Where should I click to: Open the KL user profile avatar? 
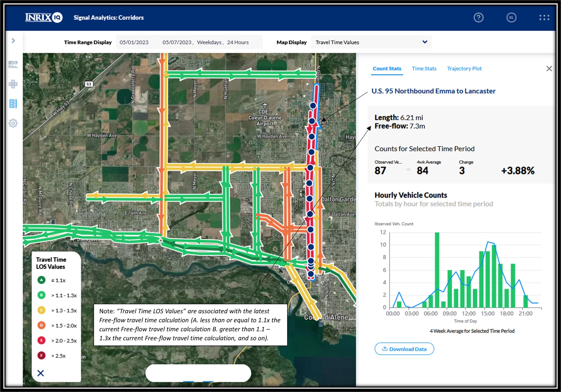coord(512,18)
